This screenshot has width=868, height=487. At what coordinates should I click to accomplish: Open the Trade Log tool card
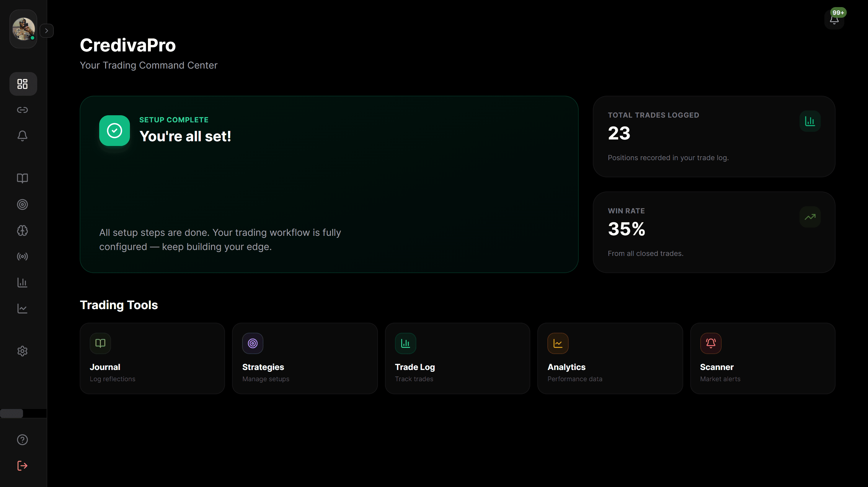pyautogui.click(x=458, y=358)
